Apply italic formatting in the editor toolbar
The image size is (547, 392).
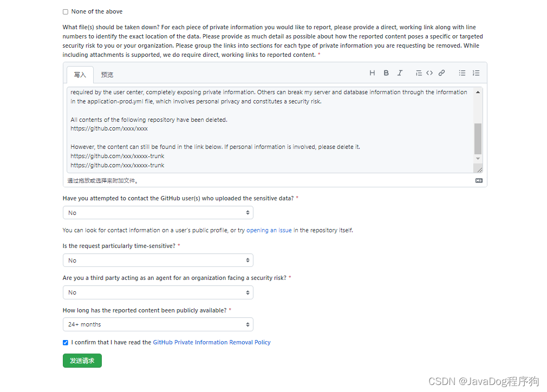point(400,72)
